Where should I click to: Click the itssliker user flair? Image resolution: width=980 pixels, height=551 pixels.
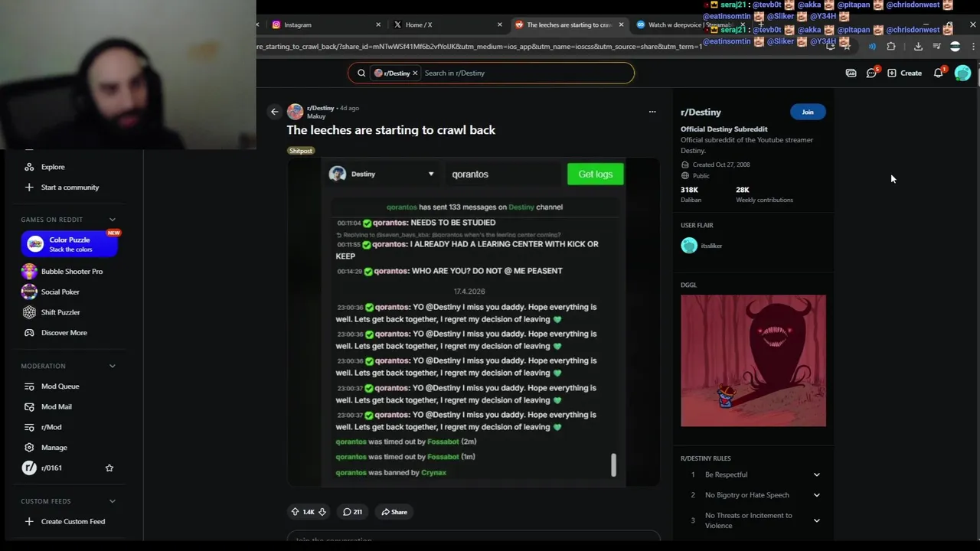click(702, 246)
